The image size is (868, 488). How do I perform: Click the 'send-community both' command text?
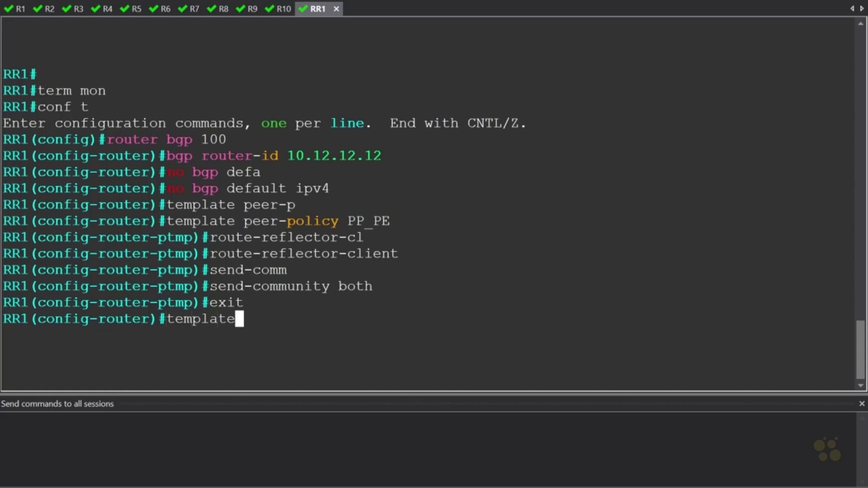click(291, 286)
